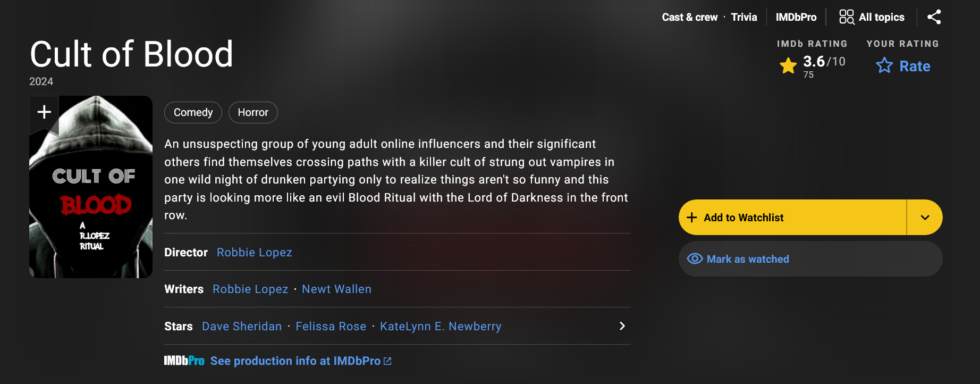The height and width of the screenshot is (384, 980).
Task: Expand the Add to Watchlist dropdown arrow
Action: click(x=925, y=218)
